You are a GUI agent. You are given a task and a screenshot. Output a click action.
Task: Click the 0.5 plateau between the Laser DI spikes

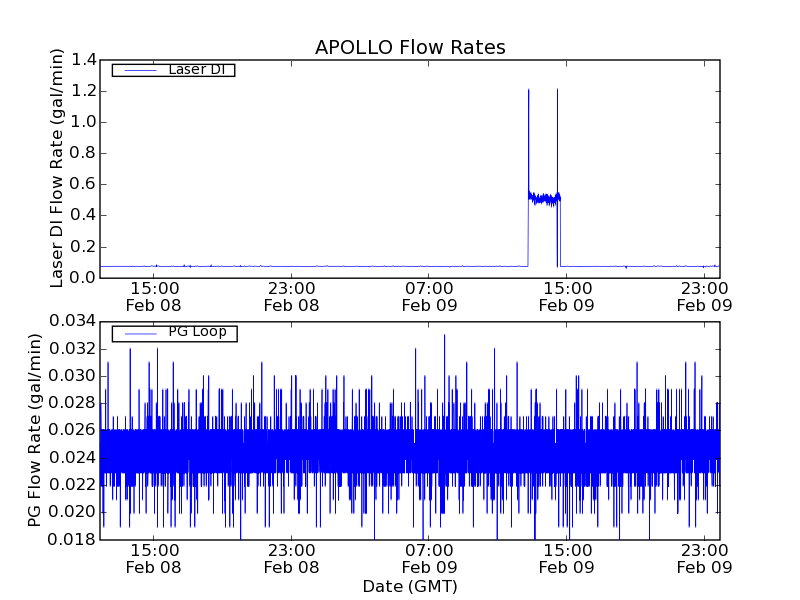point(543,199)
